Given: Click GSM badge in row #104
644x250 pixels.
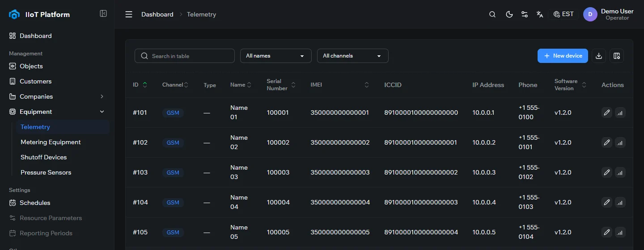Looking at the screenshot, I should 173,202.
